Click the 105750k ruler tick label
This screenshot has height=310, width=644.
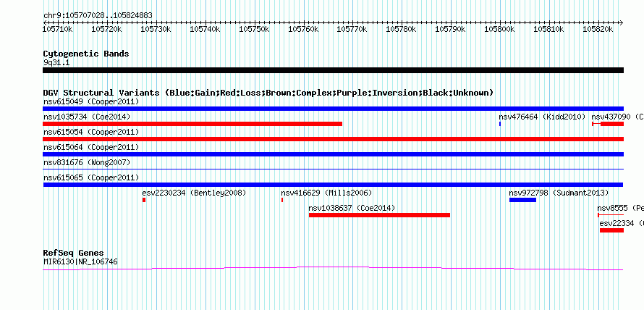254,29
